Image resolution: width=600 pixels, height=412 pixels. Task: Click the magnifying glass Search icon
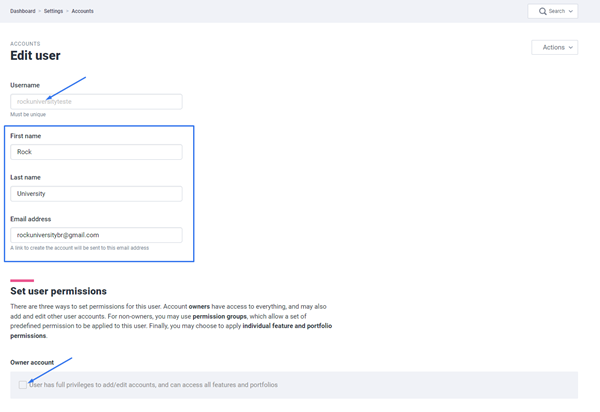pyautogui.click(x=543, y=11)
